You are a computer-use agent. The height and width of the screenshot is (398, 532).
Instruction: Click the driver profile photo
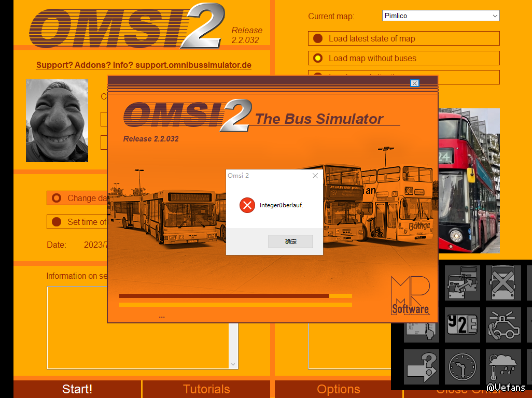[x=57, y=121]
